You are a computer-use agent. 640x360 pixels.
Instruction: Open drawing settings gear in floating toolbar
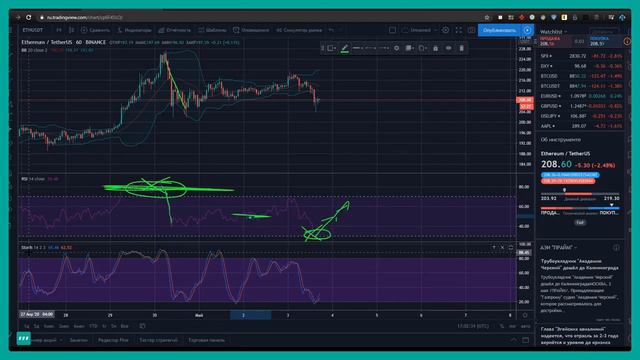click(x=396, y=48)
